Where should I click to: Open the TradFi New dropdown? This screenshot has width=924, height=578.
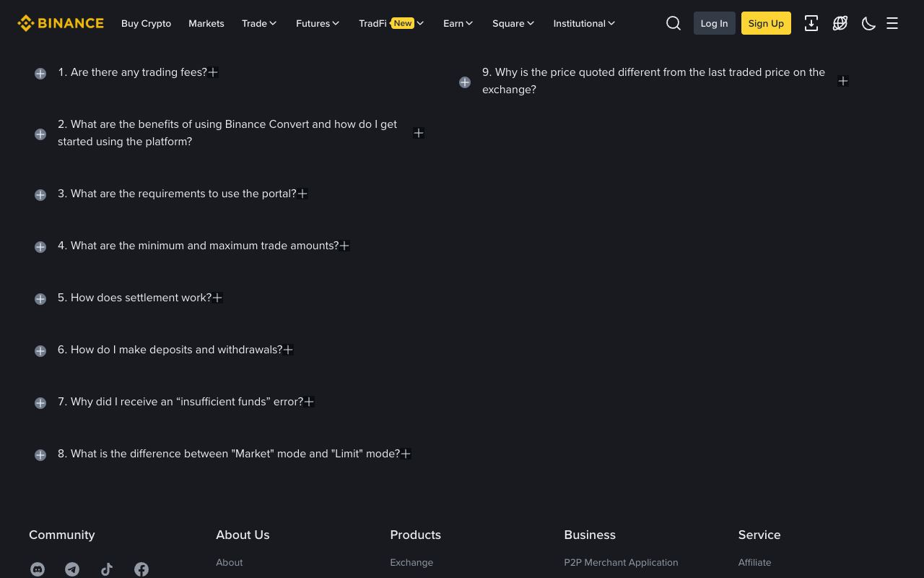[x=391, y=23]
